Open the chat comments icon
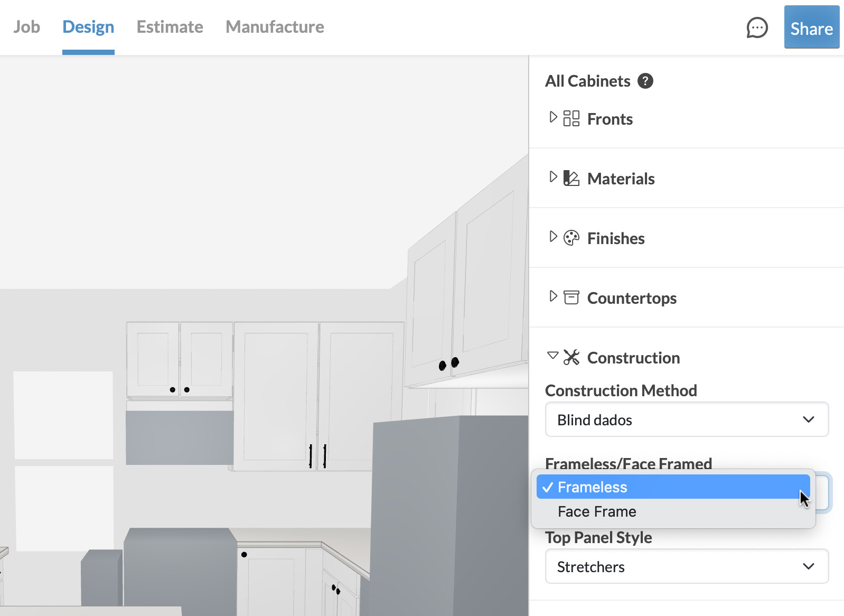Image resolution: width=844 pixels, height=616 pixels. [x=756, y=27]
